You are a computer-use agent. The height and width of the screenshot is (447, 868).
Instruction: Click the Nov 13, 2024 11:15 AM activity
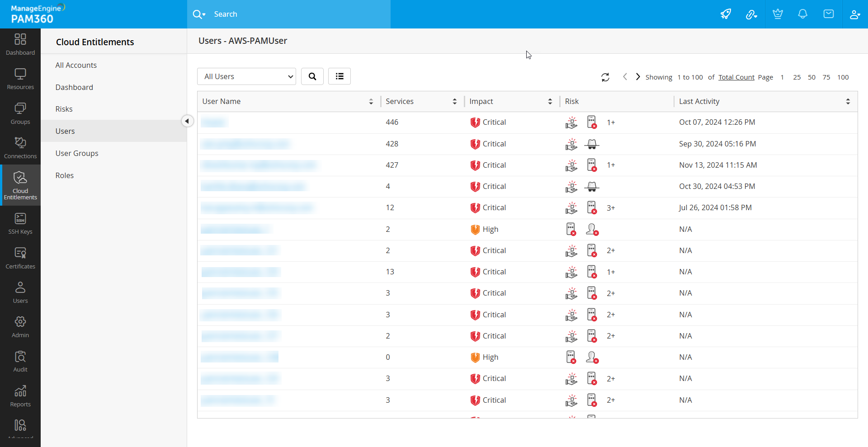718,165
